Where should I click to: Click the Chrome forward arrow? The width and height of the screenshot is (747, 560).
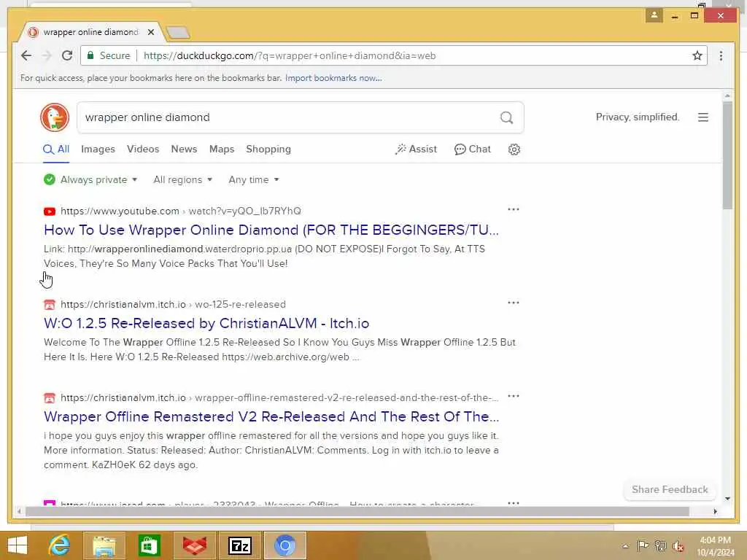47,55
